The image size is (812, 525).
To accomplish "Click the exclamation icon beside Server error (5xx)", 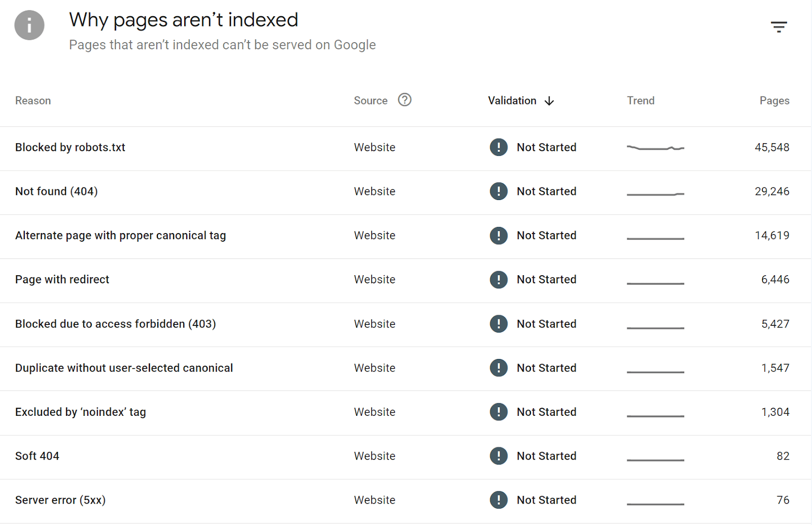I will tap(499, 500).
